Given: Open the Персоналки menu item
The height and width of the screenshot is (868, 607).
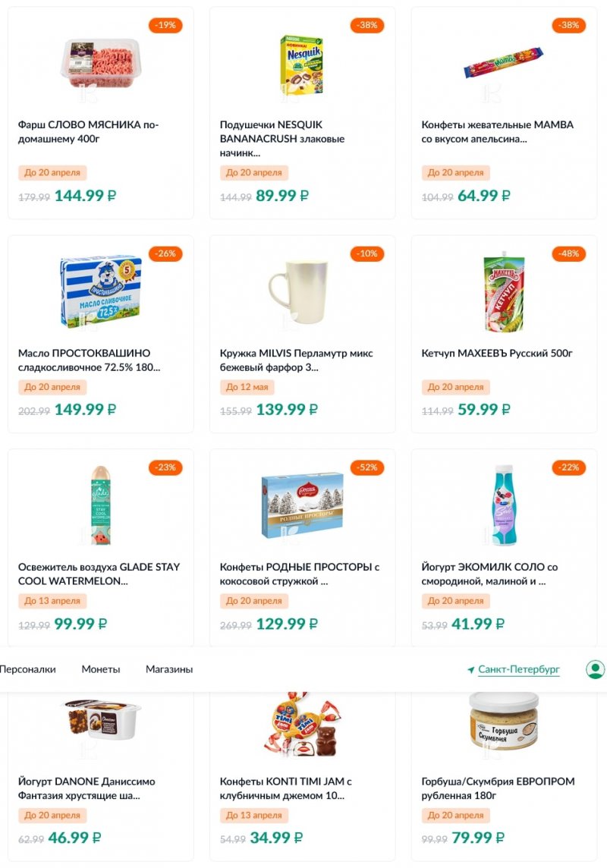Looking at the screenshot, I should tap(27, 669).
